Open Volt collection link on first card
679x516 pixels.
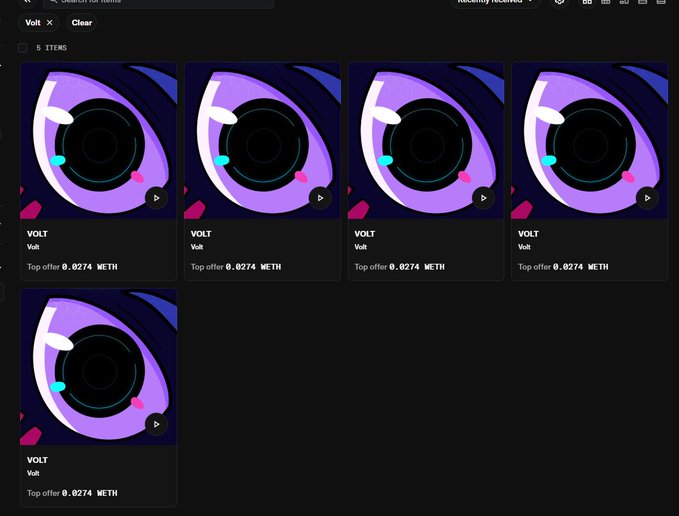[33, 247]
